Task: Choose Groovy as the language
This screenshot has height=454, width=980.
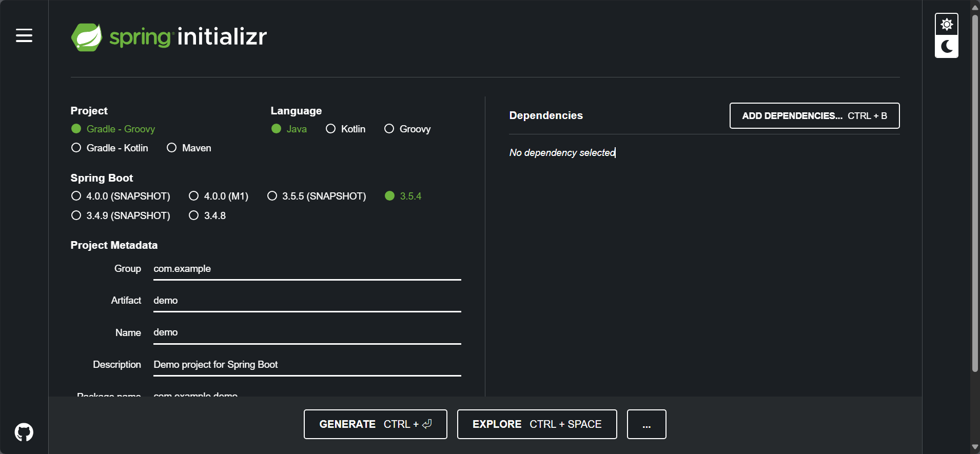Action: 407,129
